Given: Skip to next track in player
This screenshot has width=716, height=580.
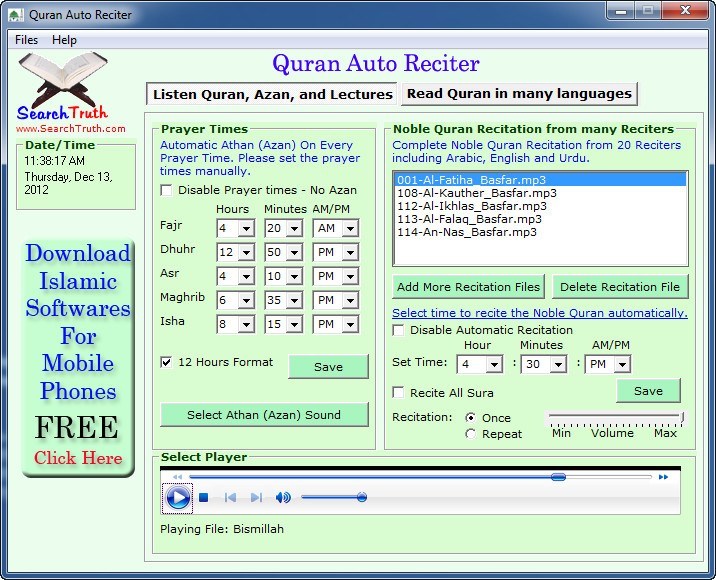Looking at the screenshot, I should pyautogui.click(x=257, y=497).
